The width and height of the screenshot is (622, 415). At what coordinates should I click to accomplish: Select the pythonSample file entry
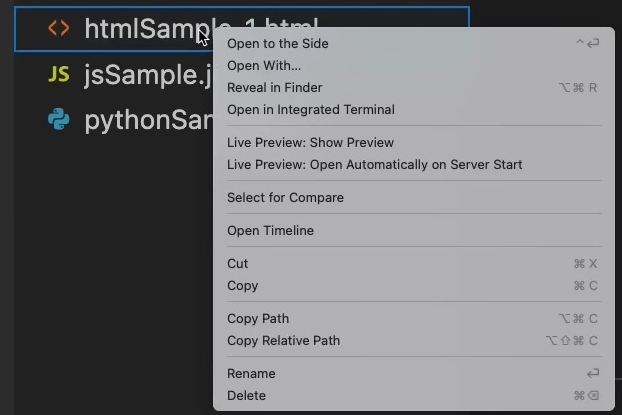click(113, 119)
